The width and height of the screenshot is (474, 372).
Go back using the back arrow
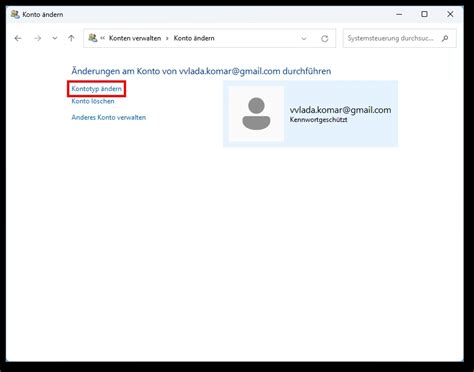point(18,38)
